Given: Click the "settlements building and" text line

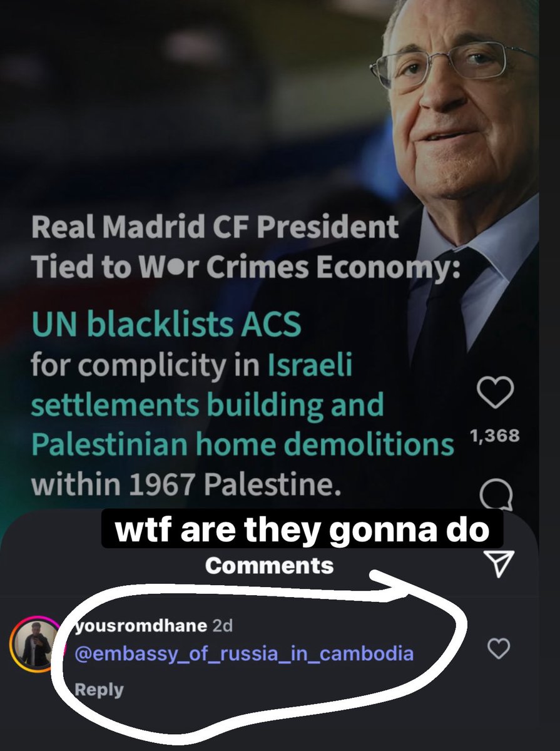Looking at the screenshot, I should (x=207, y=405).
